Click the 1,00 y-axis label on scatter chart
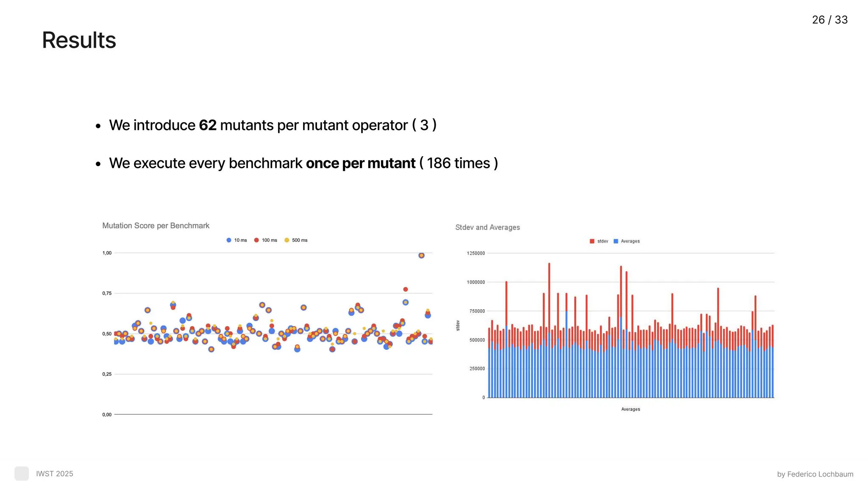868x488 pixels. 107,253
